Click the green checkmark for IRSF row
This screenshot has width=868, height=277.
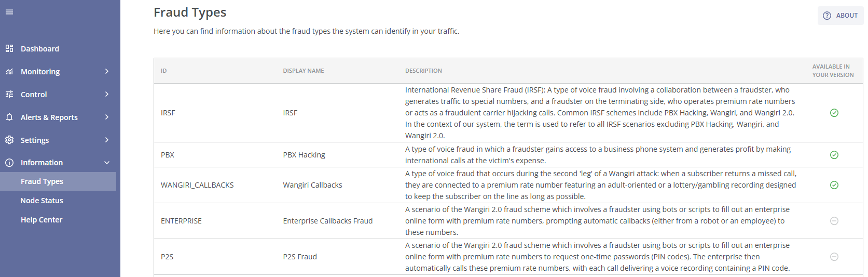[834, 113]
